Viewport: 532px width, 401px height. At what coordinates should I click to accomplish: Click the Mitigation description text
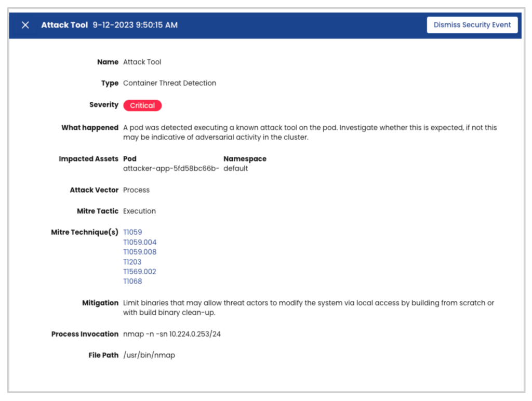tap(309, 308)
